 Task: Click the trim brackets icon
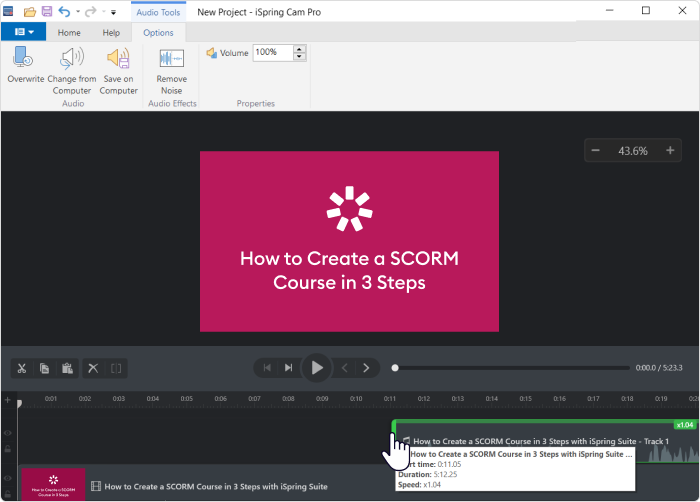(116, 368)
